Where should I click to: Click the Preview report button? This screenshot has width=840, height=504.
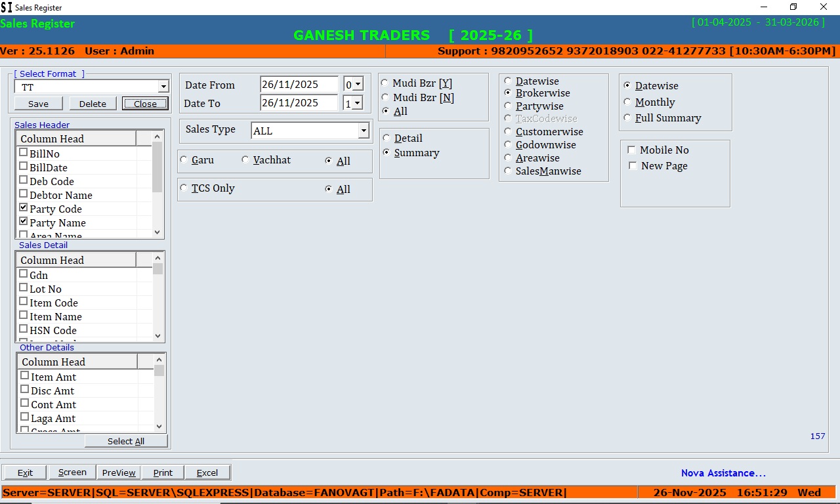(x=119, y=472)
